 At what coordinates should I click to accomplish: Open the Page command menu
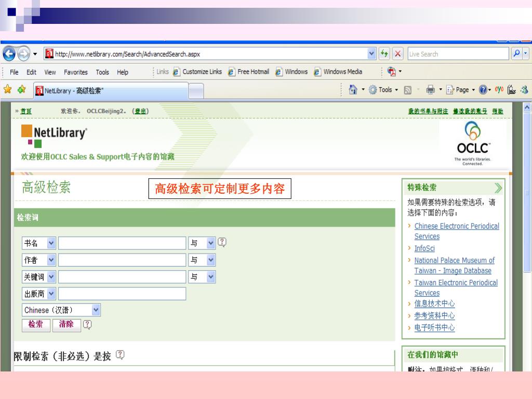coord(460,89)
